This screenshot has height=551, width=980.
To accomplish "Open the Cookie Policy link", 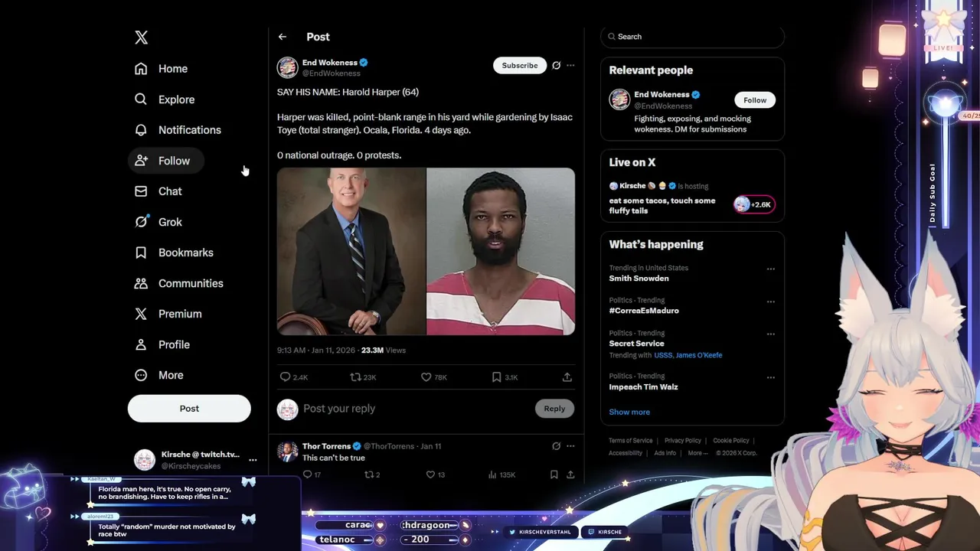I will (731, 441).
